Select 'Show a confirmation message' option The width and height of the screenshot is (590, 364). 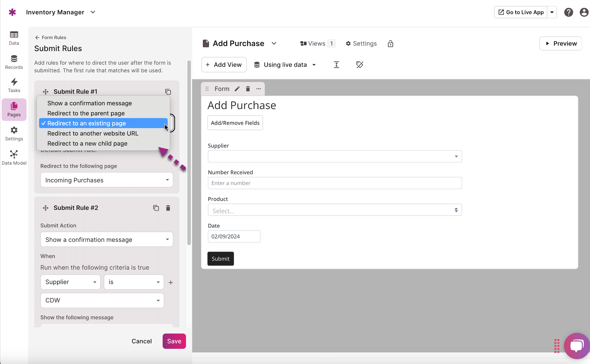tap(103, 103)
